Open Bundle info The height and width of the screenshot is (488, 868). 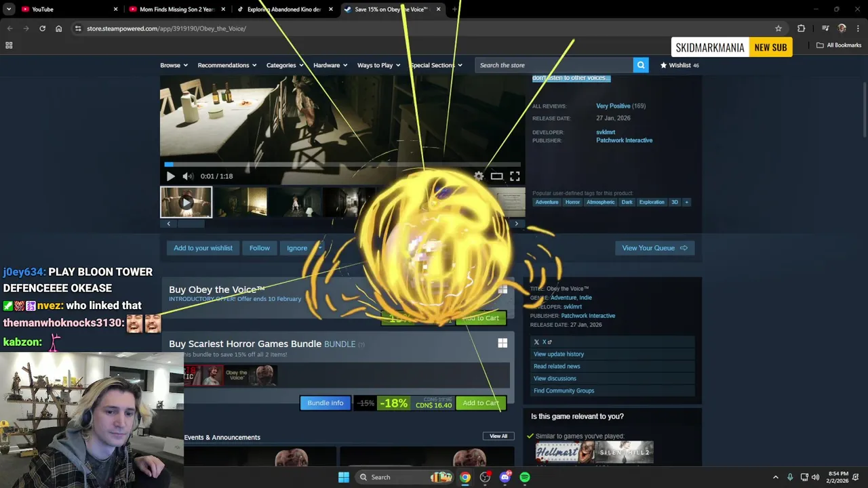pyautogui.click(x=325, y=403)
